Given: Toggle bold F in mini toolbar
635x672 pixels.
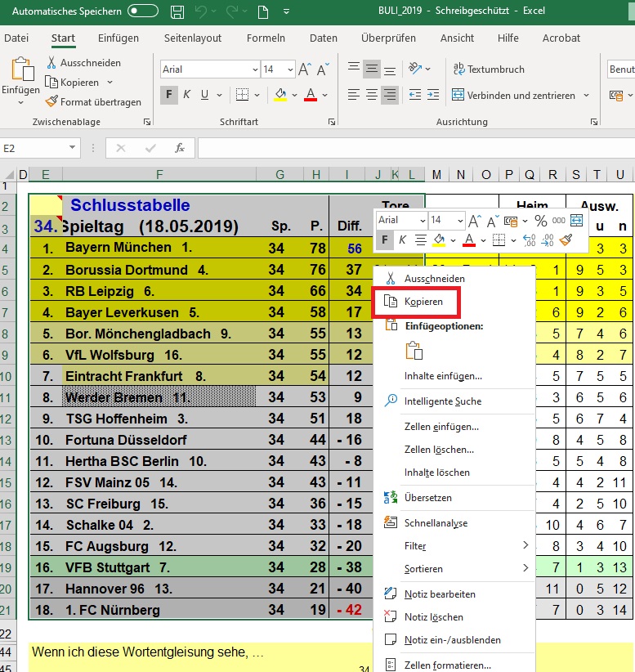Looking at the screenshot, I should 385,240.
